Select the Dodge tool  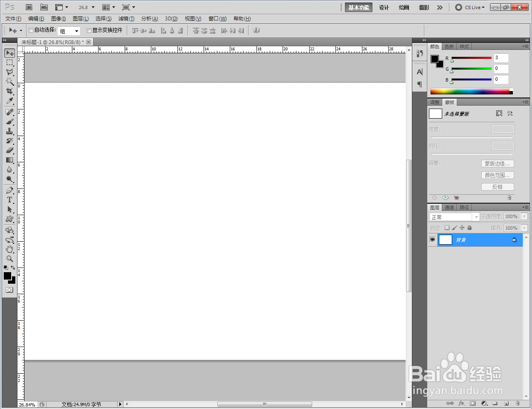coord(10,179)
